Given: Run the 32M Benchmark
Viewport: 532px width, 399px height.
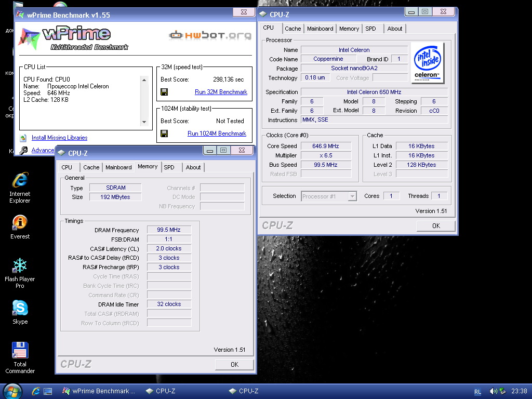Looking at the screenshot, I should tap(221, 92).
